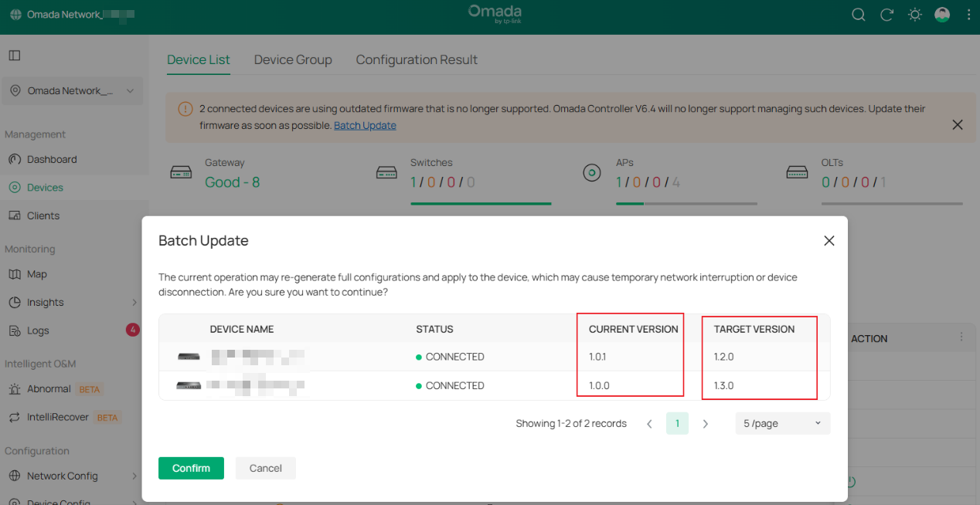Go to previous page of records
This screenshot has height=505, width=980.
coord(649,424)
